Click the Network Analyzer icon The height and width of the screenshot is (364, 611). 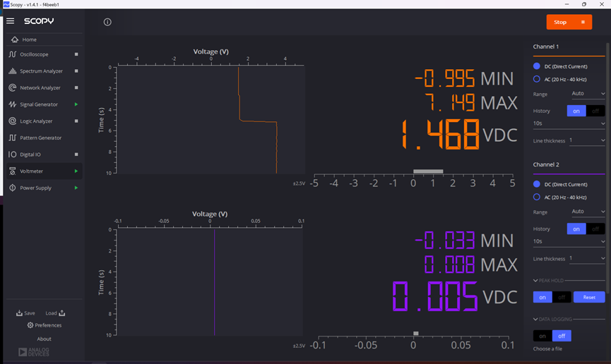13,87
